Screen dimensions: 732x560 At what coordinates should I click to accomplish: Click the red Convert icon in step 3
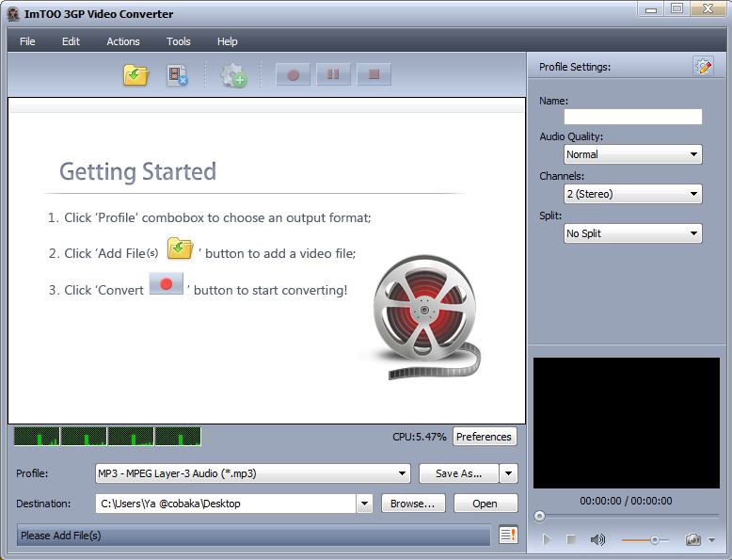(x=166, y=284)
